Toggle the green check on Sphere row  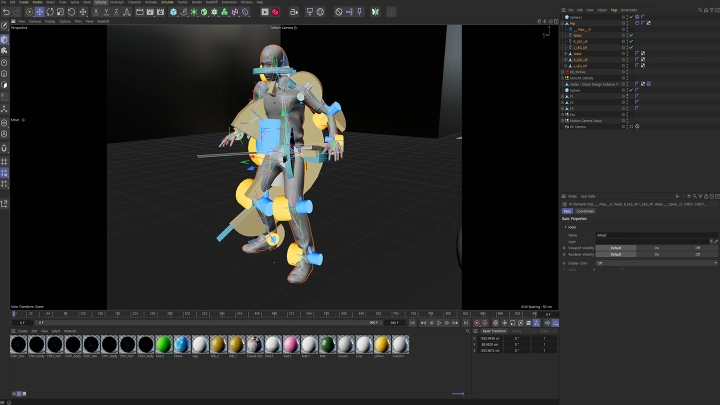(x=631, y=90)
